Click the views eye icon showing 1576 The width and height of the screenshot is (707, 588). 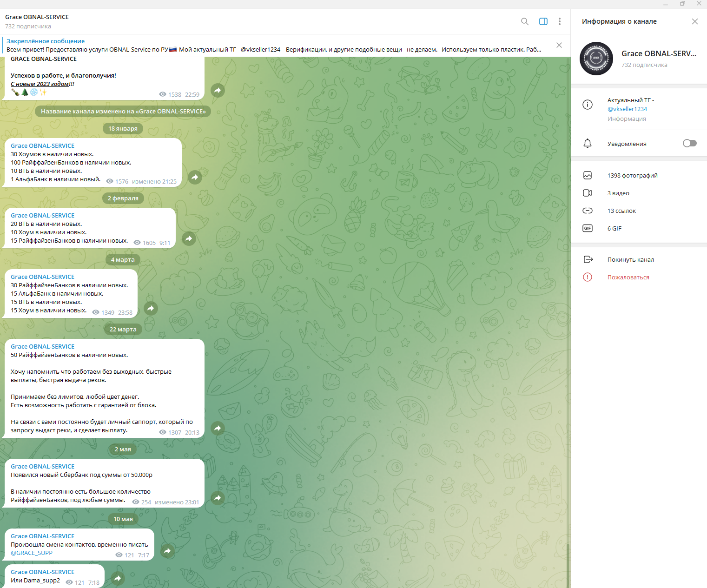point(110,181)
